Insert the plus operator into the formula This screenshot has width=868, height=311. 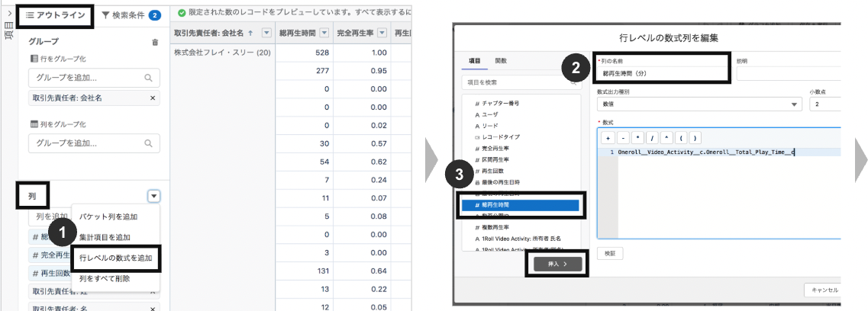pos(608,137)
